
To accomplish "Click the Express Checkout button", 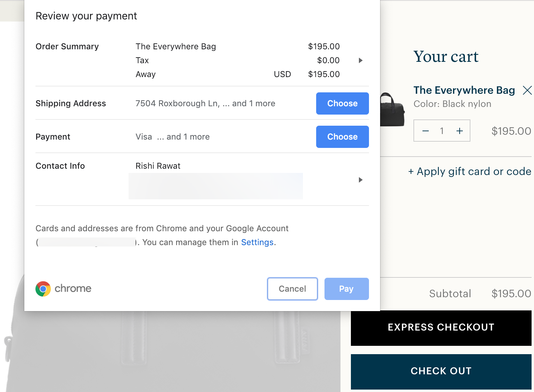I will (x=441, y=328).
